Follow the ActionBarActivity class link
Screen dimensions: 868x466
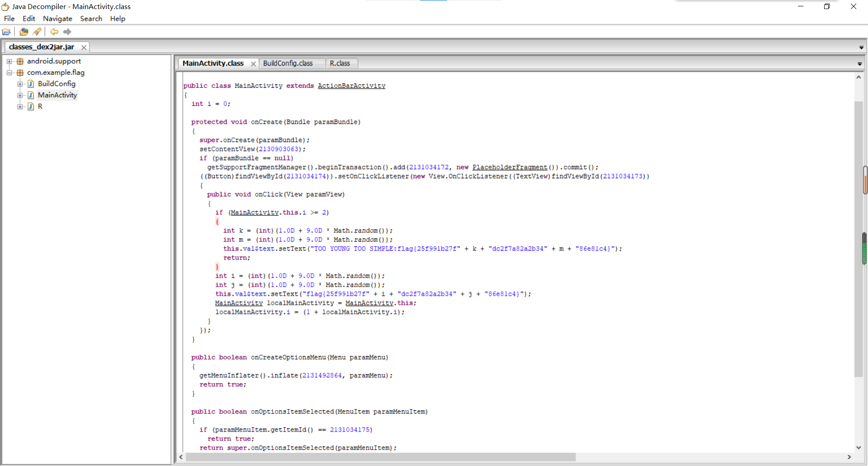(x=351, y=86)
